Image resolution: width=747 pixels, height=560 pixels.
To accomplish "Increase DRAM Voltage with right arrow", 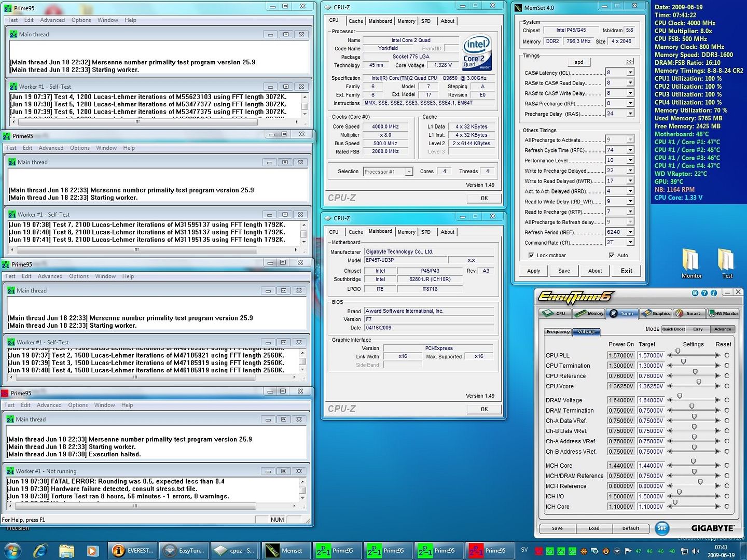I will click(x=718, y=400).
